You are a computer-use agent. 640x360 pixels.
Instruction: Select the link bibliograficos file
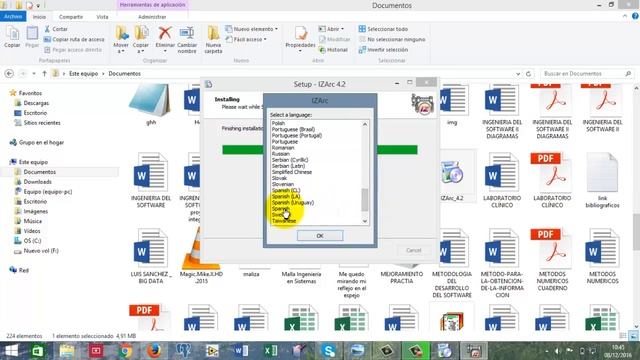tap(602, 180)
